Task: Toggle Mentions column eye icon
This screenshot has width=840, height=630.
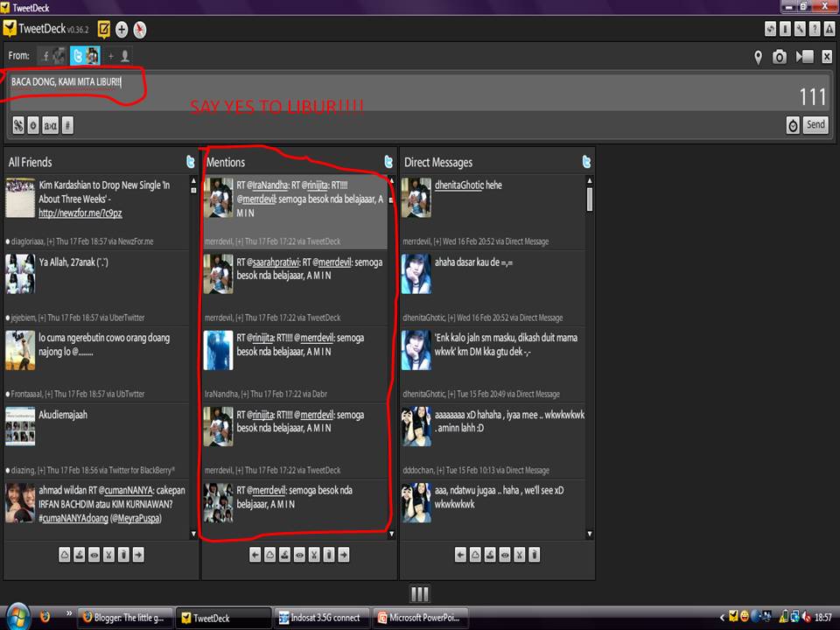Action: point(299,555)
